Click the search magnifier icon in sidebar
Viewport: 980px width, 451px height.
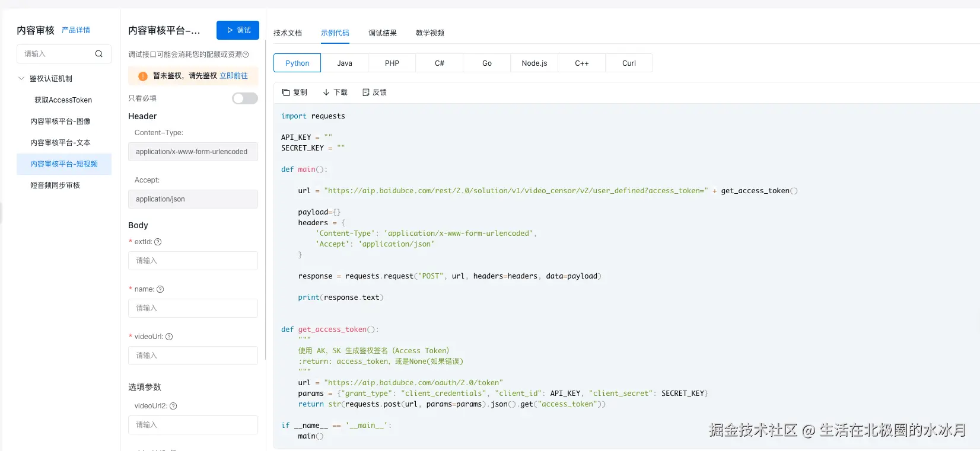[x=99, y=54]
